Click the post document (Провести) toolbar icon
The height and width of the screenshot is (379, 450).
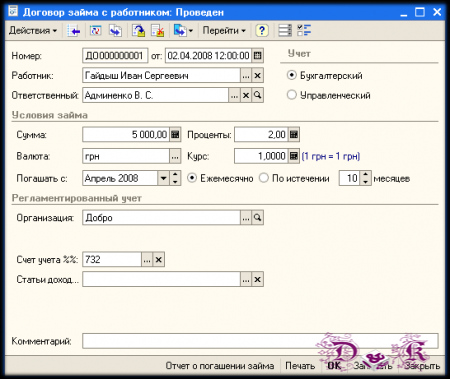pyautogui.click(x=138, y=31)
